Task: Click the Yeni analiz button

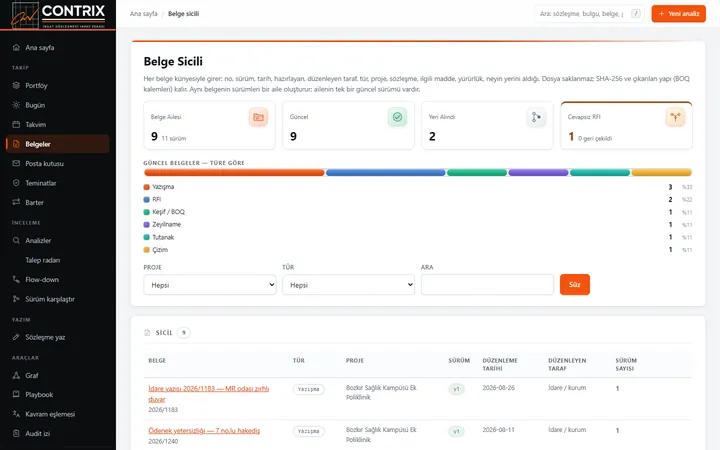Action: click(678, 14)
